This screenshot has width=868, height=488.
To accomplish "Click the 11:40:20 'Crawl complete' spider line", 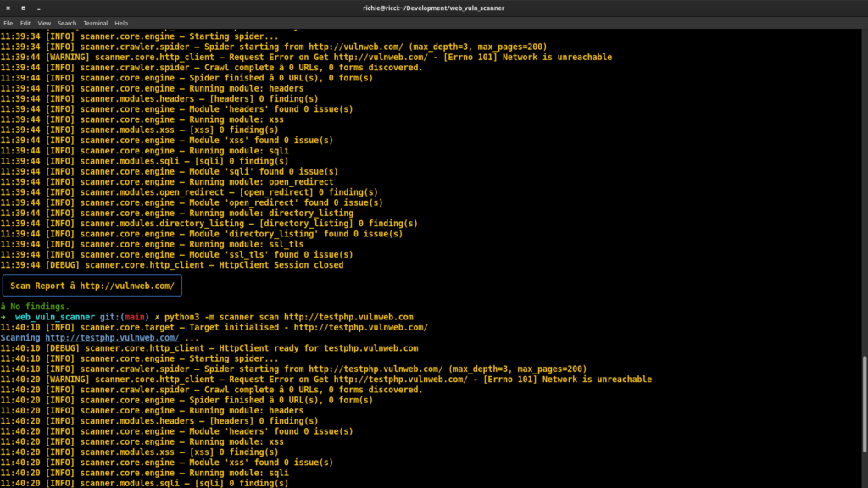I will coord(211,390).
